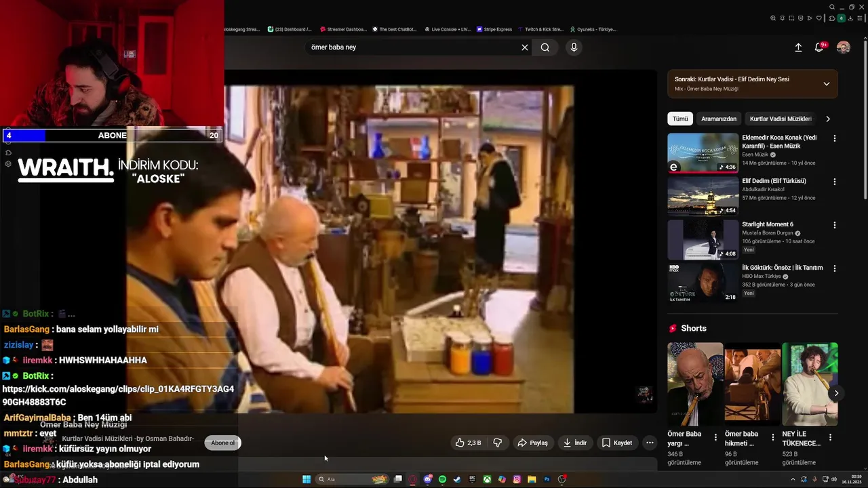Download the video with İndir
The width and height of the screenshot is (868, 488).
pyautogui.click(x=575, y=443)
